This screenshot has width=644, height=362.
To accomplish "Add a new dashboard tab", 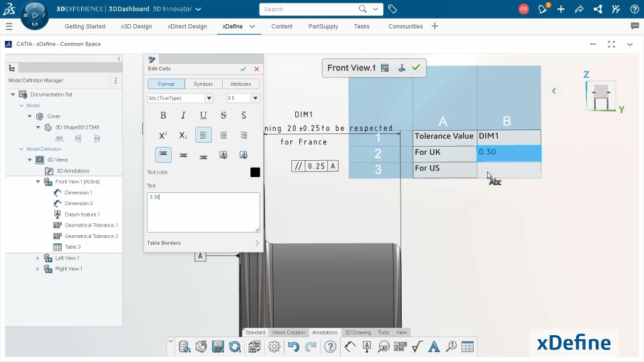I will (x=435, y=26).
